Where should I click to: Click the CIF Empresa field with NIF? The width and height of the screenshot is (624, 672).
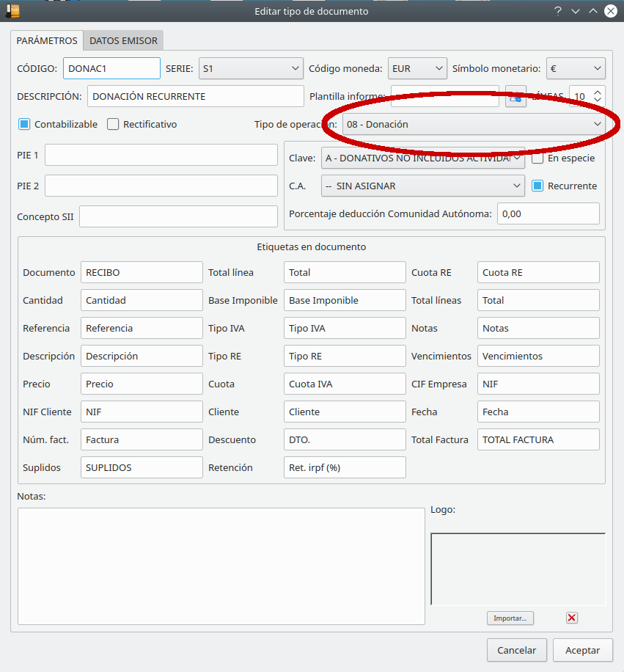coord(538,384)
